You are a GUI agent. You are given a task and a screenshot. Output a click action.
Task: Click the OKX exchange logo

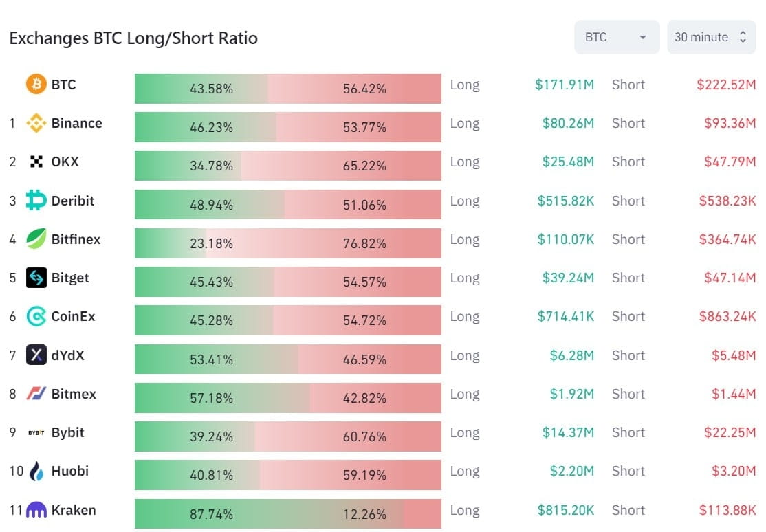pos(36,162)
